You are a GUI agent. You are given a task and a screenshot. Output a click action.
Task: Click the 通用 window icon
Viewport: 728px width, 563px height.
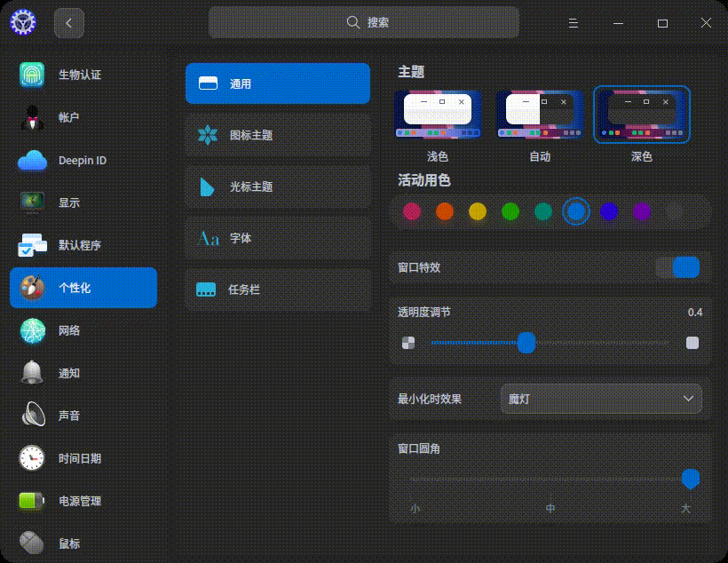pos(208,83)
